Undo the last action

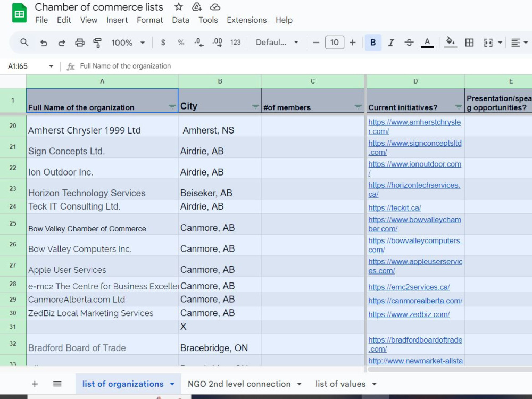44,43
